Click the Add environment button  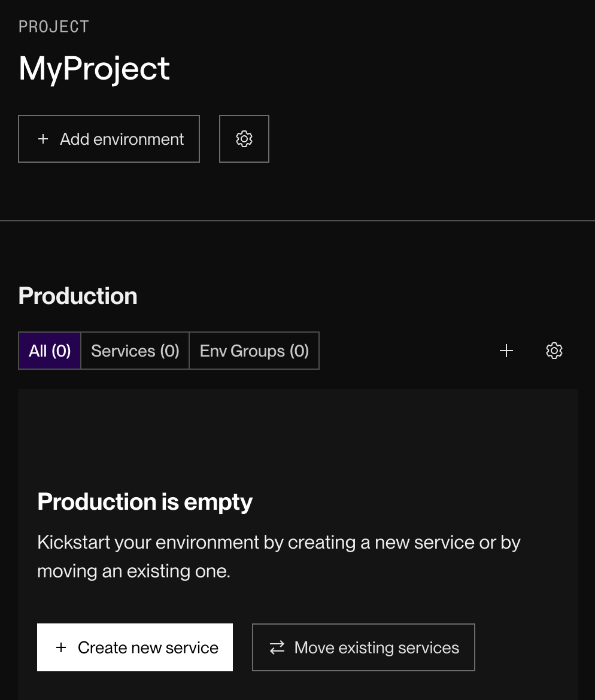pos(109,138)
